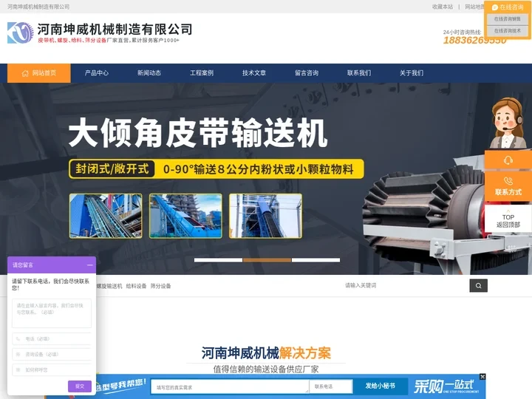Screen dimensions: 532x399
Task: Open 关于我们 navigation item
Action: pos(412,73)
